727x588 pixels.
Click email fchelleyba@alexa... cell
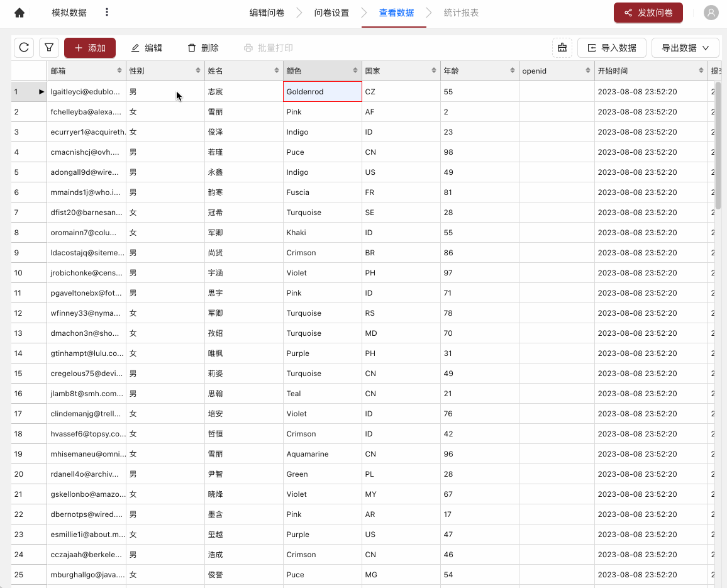tap(86, 112)
